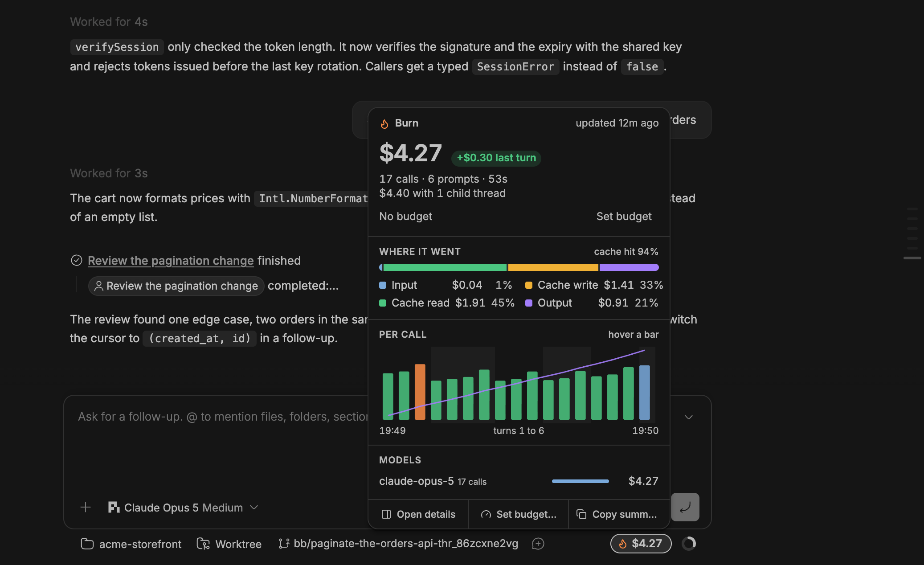Click the git branch icon
The width and height of the screenshot is (924, 565).
pos(284,544)
